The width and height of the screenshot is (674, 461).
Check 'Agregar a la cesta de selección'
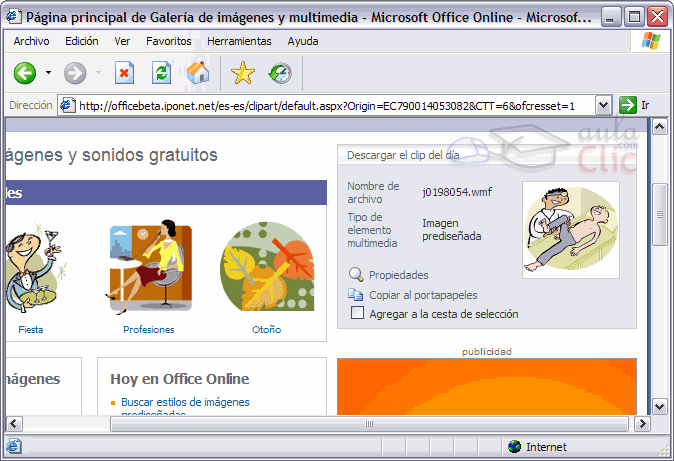tap(358, 314)
